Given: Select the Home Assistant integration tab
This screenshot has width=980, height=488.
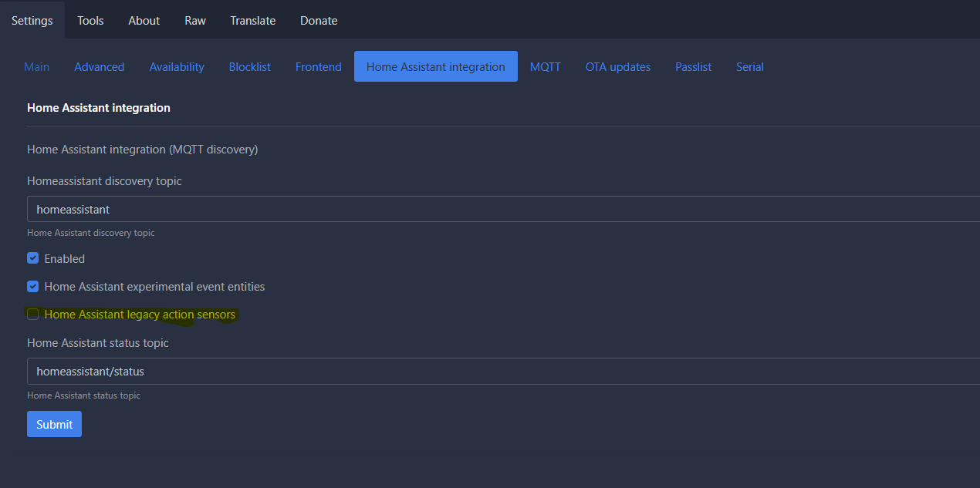Looking at the screenshot, I should click(x=436, y=66).
